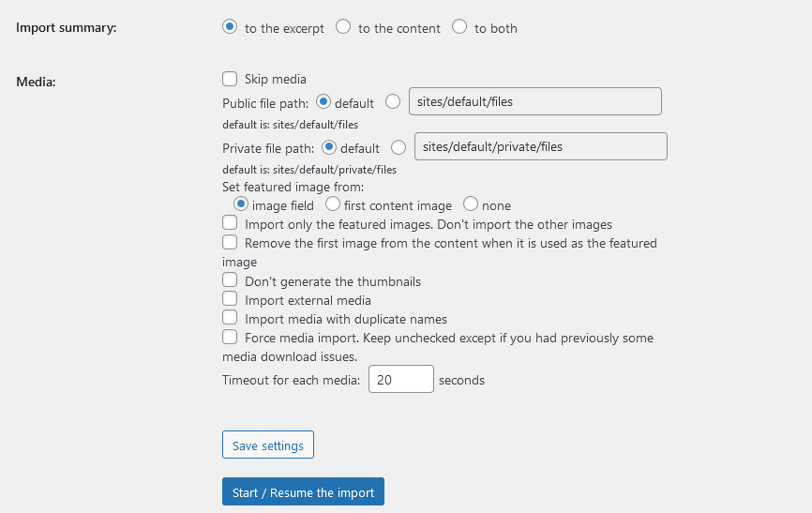Select default Public file path radio

324,101
